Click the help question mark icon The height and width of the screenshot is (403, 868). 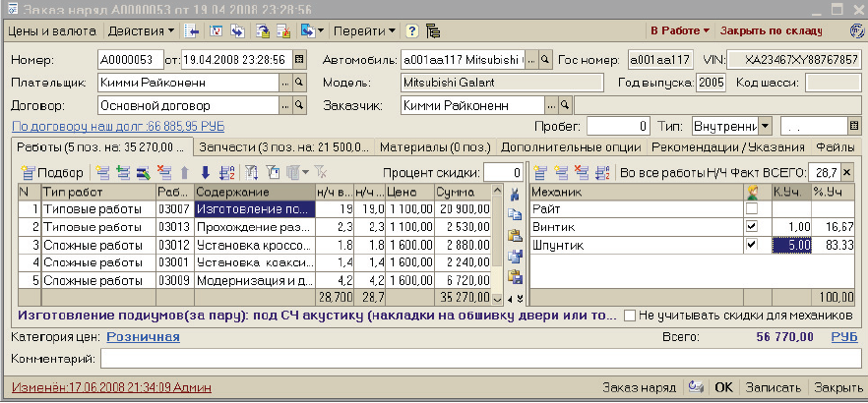click(x=411, y=31)
